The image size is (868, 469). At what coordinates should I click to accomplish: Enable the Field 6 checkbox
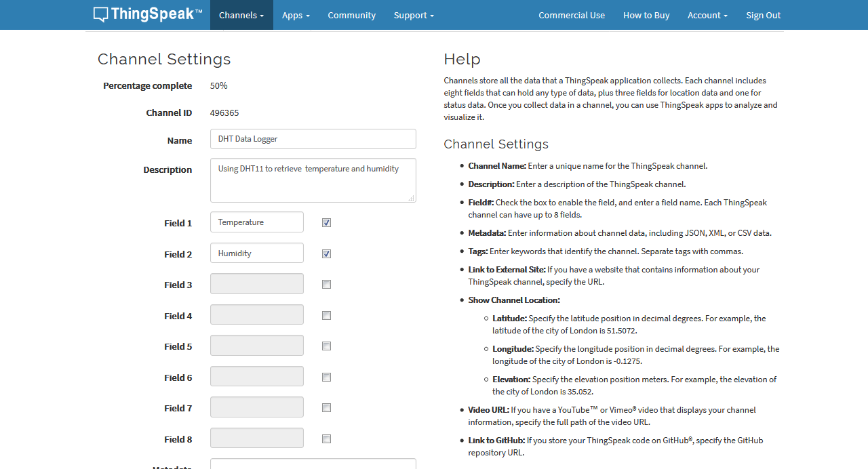tap(326, 377)
